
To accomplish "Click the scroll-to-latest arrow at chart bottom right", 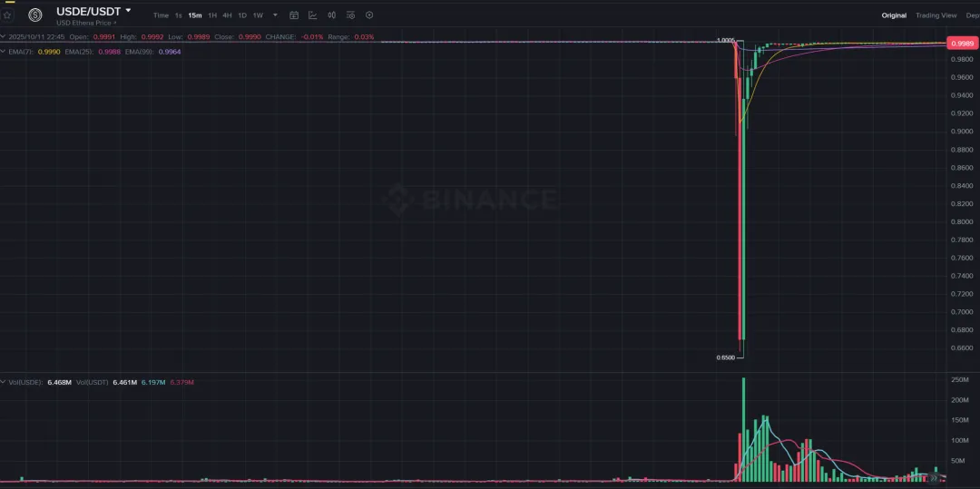I will [x=934, y=478].
